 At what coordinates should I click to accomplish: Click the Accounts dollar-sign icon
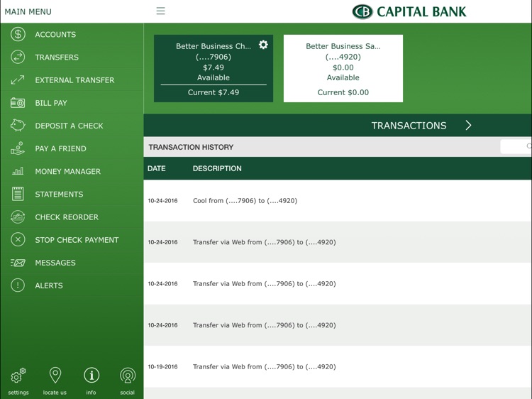[x=18, y=34]
